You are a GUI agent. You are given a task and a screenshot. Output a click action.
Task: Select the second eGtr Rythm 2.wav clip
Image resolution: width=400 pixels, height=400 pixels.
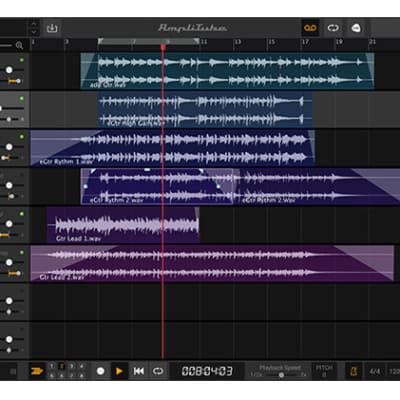(316, 186)
